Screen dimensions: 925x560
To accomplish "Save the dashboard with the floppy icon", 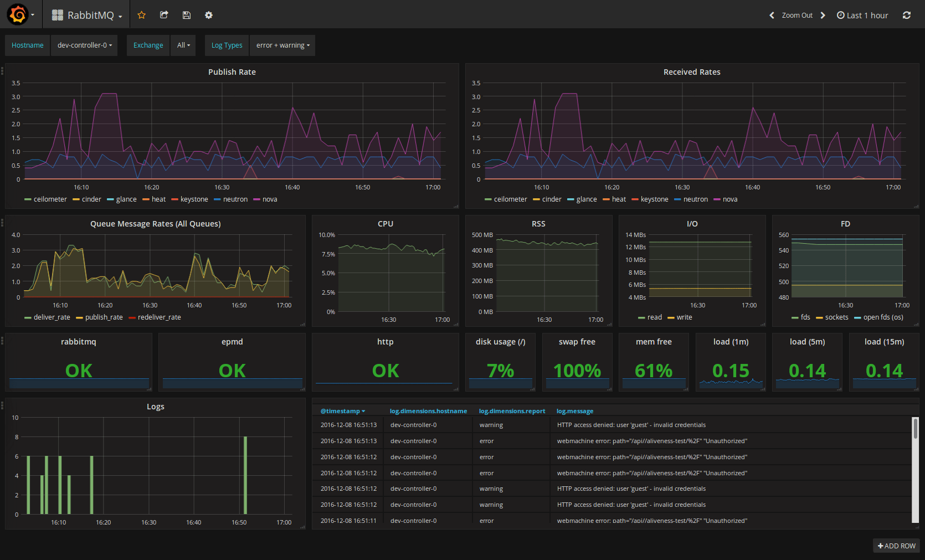I will click(187, 15).
